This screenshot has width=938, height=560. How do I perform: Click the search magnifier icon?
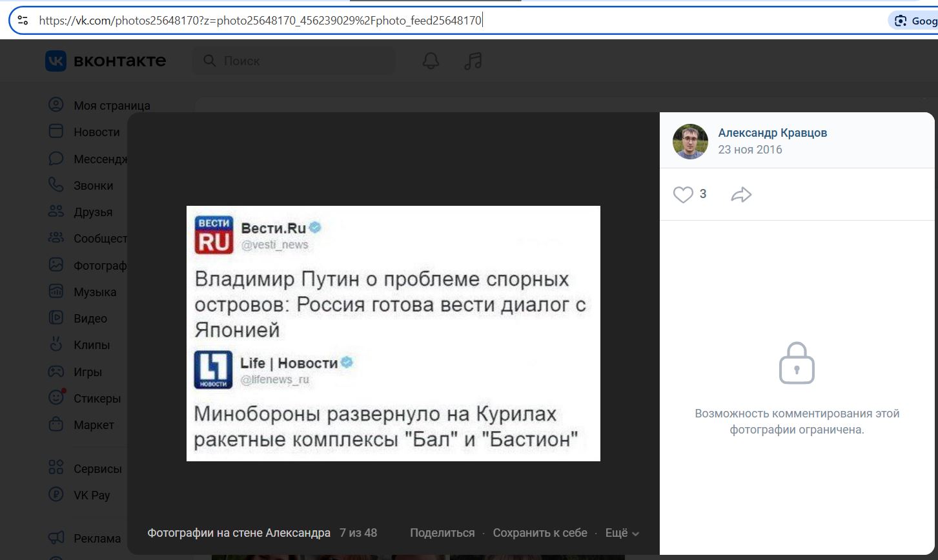209,61
